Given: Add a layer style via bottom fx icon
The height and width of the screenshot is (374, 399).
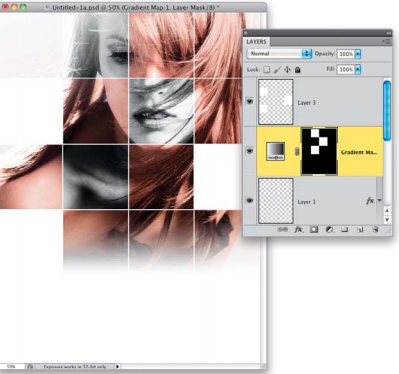Looking at the screenshot, I should (x=298, y=230).
